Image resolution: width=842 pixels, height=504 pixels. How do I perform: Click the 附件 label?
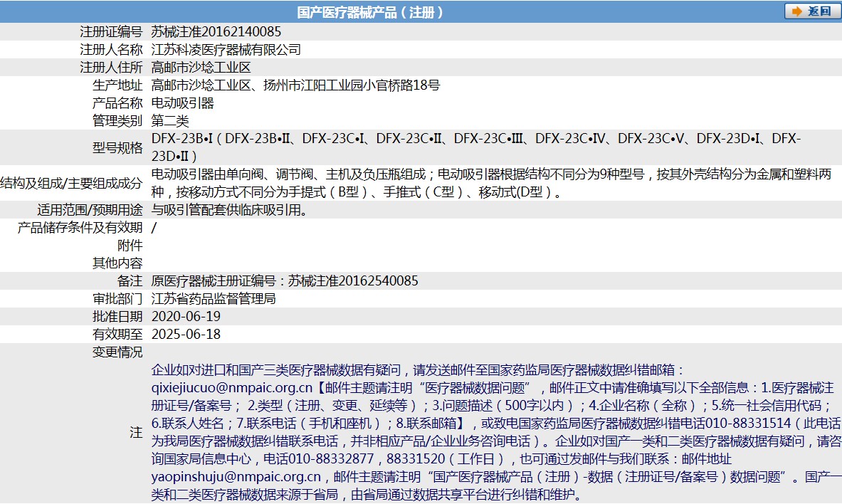point(130,245)
